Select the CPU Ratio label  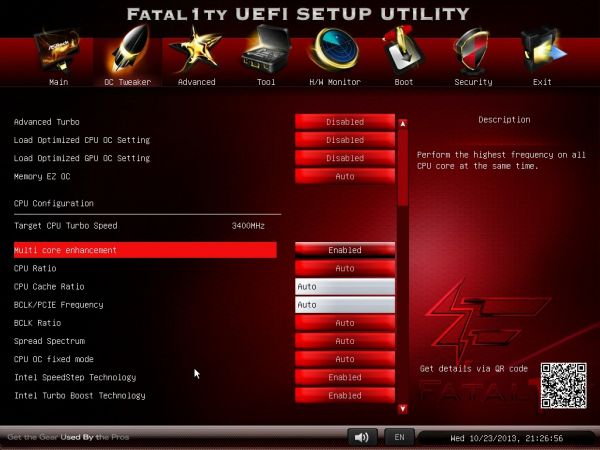35,268
